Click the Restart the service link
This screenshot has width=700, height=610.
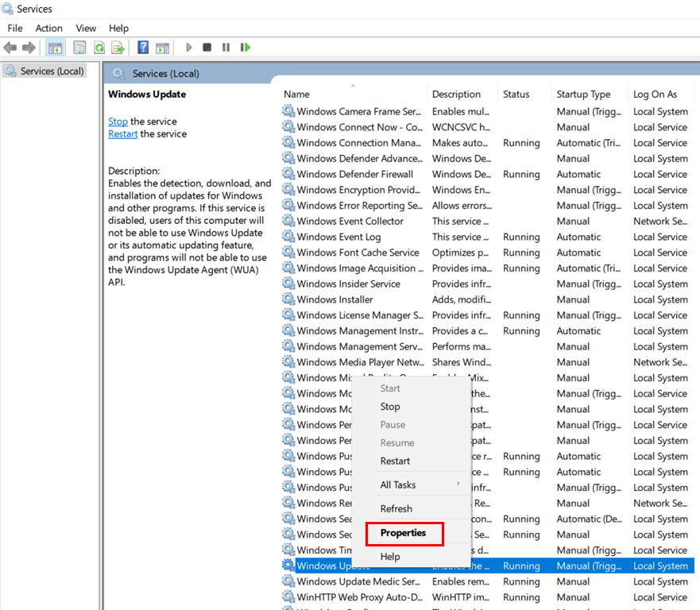click(123, 134)
